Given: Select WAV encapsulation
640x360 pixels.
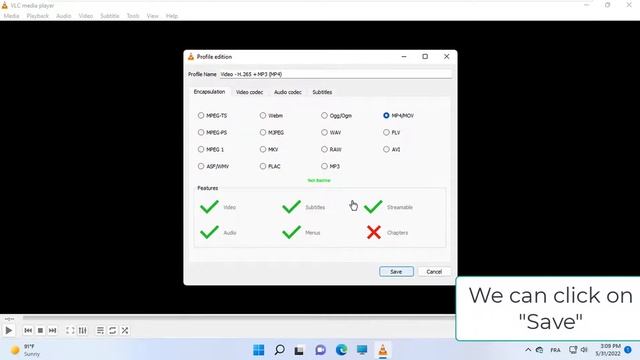Looking at the screenshot, I should click(331, 133).
